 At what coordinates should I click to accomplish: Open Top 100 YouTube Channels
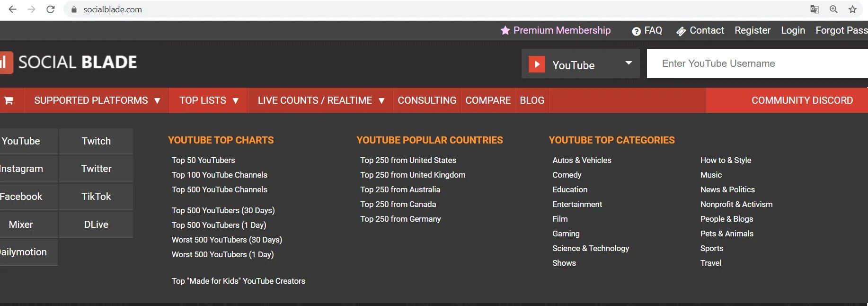pos(219,175)
